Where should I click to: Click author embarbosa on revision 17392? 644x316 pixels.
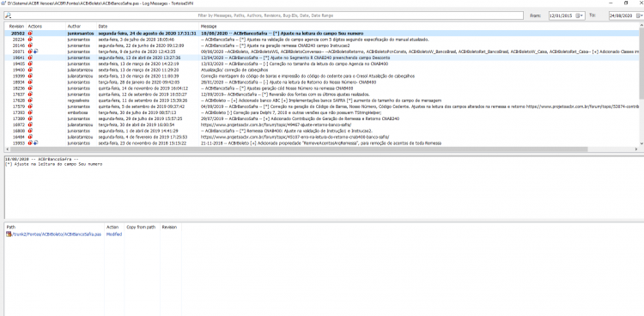point(76,112)
